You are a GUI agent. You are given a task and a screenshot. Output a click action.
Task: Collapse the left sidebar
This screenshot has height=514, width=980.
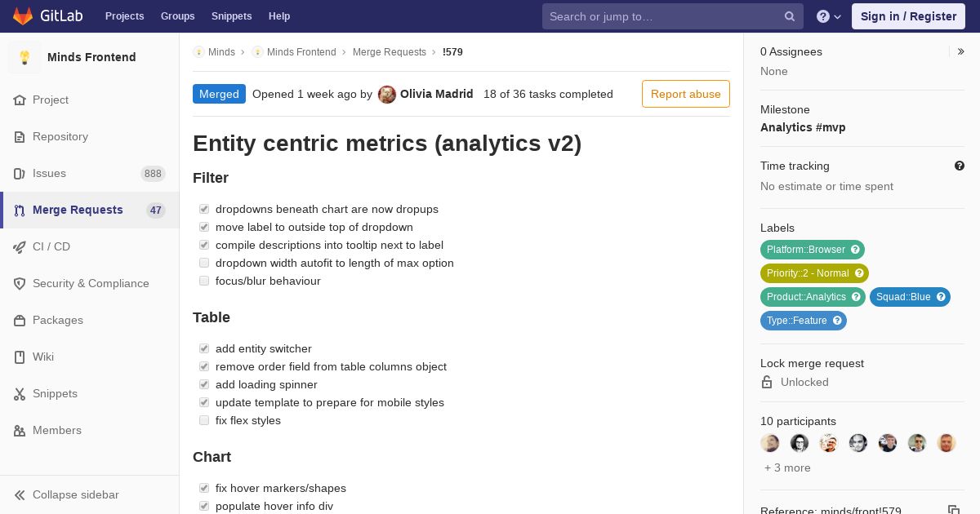click(x=67, y=495)
